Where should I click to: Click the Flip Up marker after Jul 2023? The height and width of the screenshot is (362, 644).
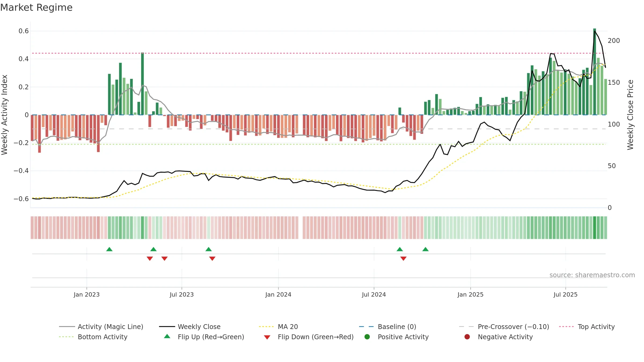(208, 249)
